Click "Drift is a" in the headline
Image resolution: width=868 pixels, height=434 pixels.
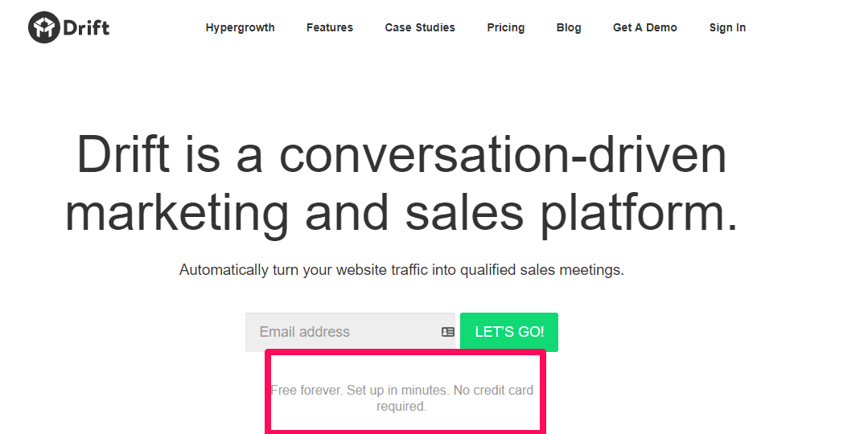click(x=170, y=155)
